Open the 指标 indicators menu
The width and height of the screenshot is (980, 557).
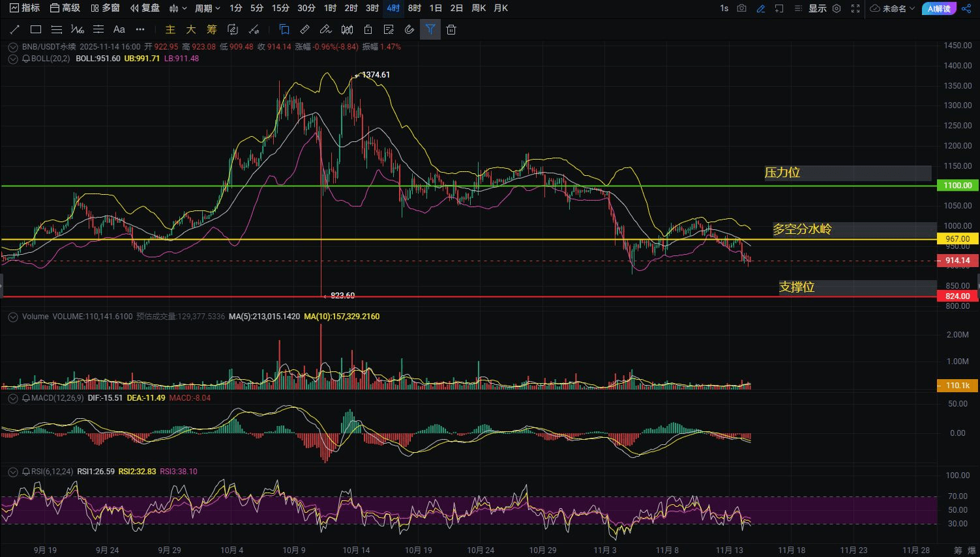click(x=25, y=8)
